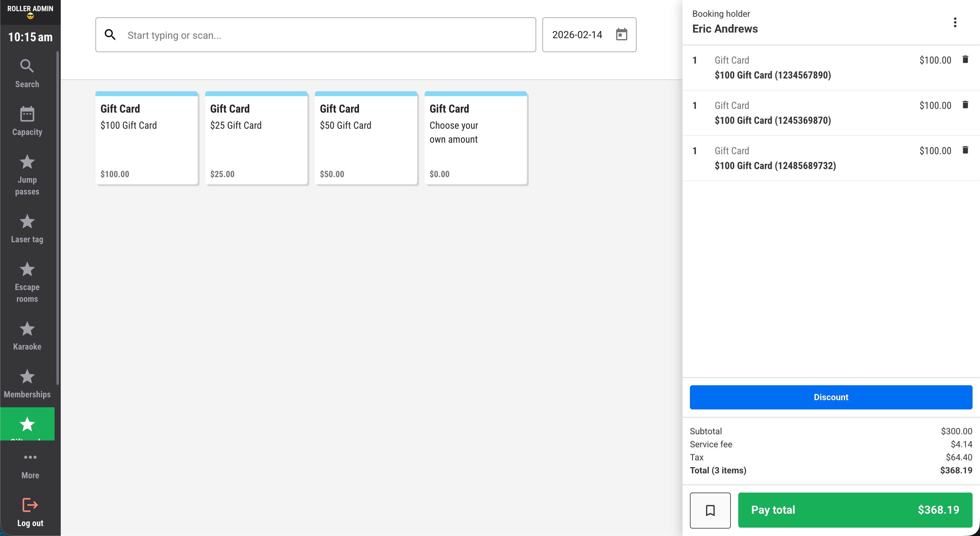
Task: Switch to Jump passes category
Action: click(x=27, y=175)
